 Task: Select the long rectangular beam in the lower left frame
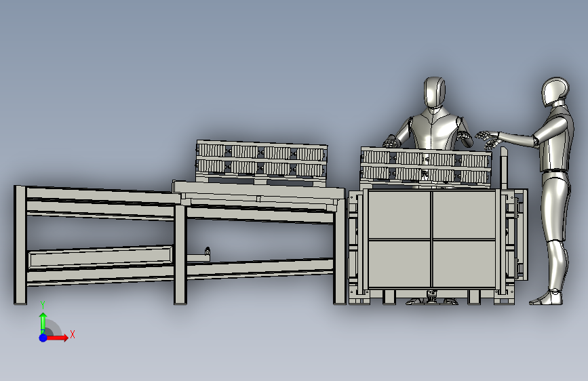pos(100,256)
